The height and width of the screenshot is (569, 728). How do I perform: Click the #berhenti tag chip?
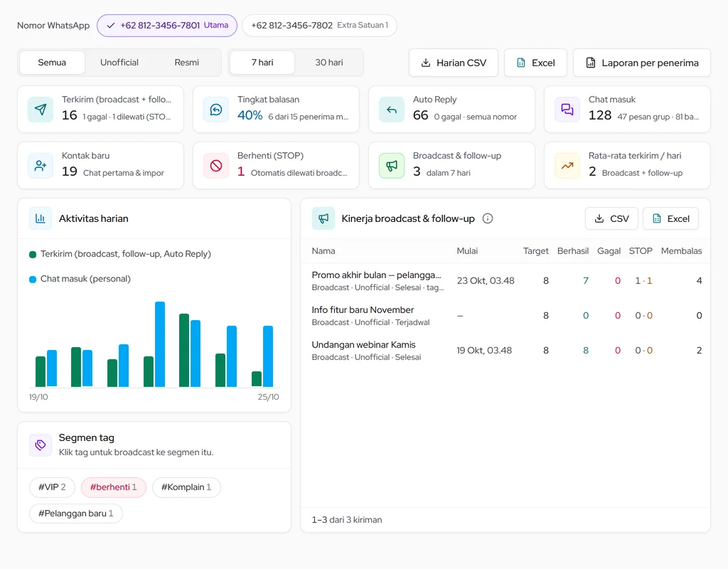(x=114, y=487)
